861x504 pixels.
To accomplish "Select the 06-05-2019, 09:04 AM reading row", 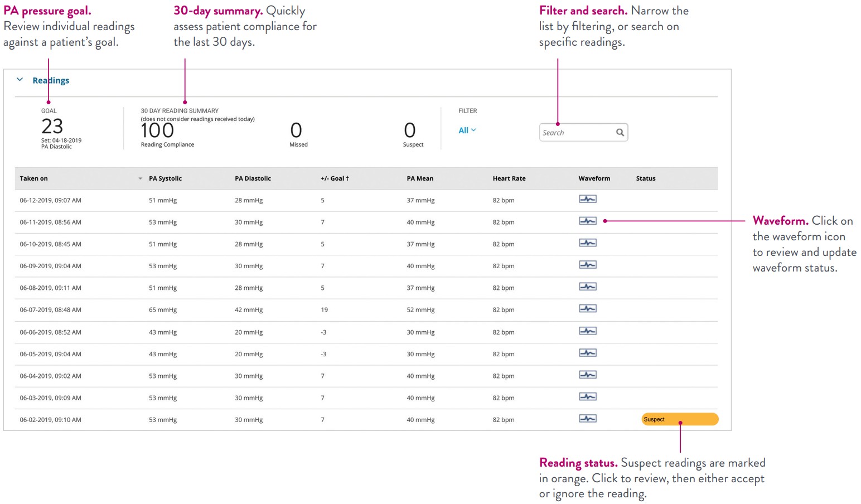I will coord(51,354).
